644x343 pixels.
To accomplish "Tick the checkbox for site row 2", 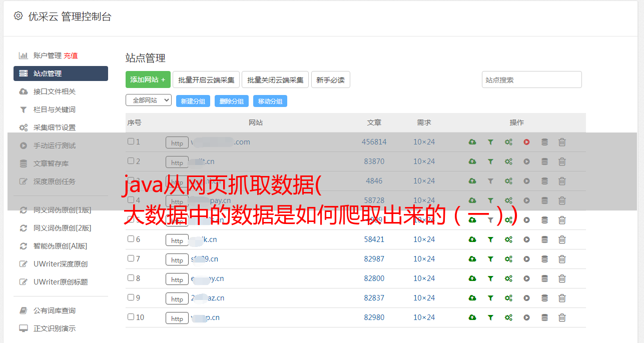I will pos(131,161).
